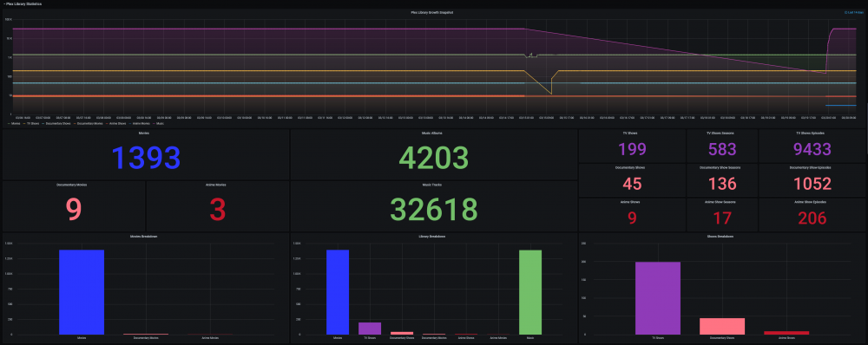Click blue Movies bar in Library Breakdown
Image resolution: width=868 pixels, height=345 pixels.
[338, 292]
